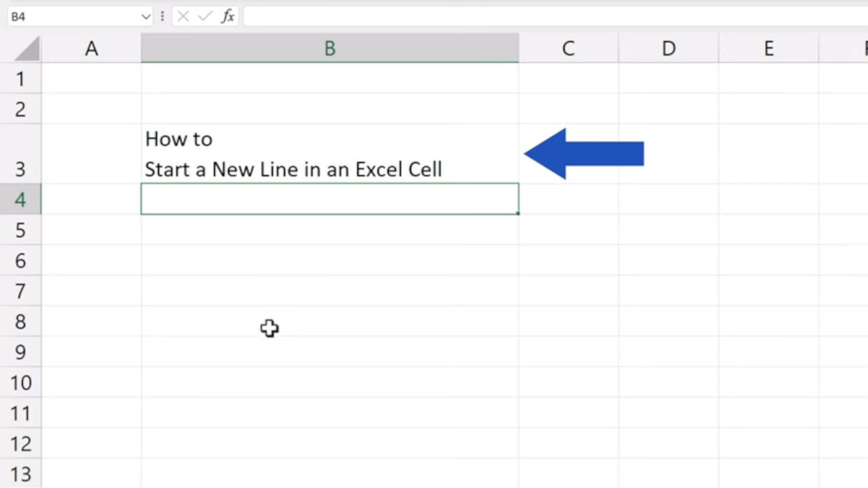Screen dimensions: 868x488
Task: Click the Insert Function fx icon
Action: (228, 16)
